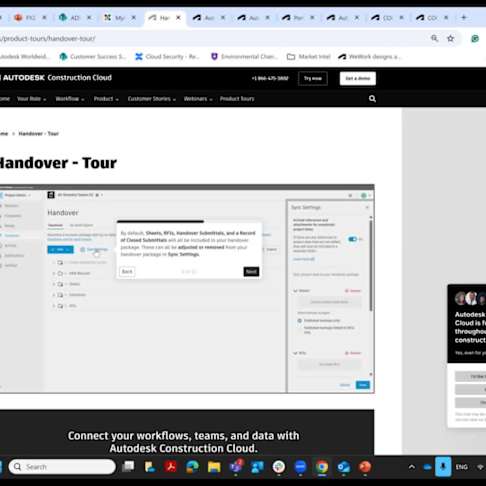The width and height of the screenshot is (486, 486).
Task: Switch to the AD tab
Action: coord(74,18)
